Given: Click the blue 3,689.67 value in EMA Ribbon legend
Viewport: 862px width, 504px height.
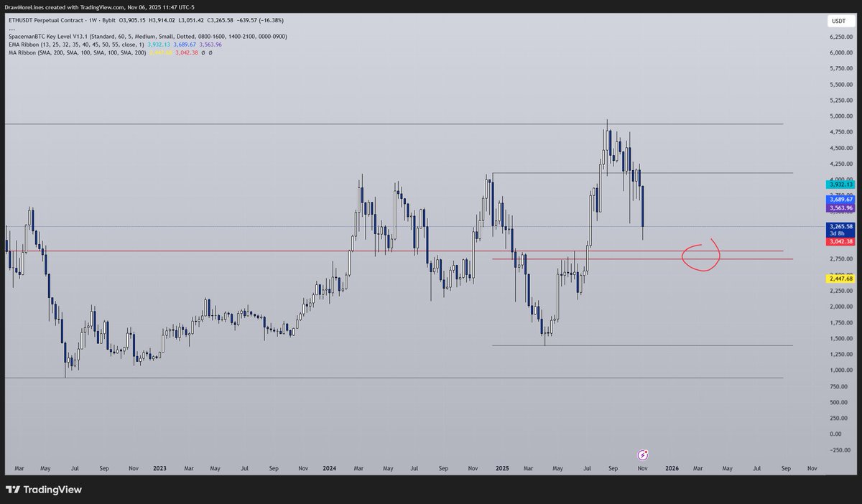Looking at the screenshot, I should pos(185,45).
